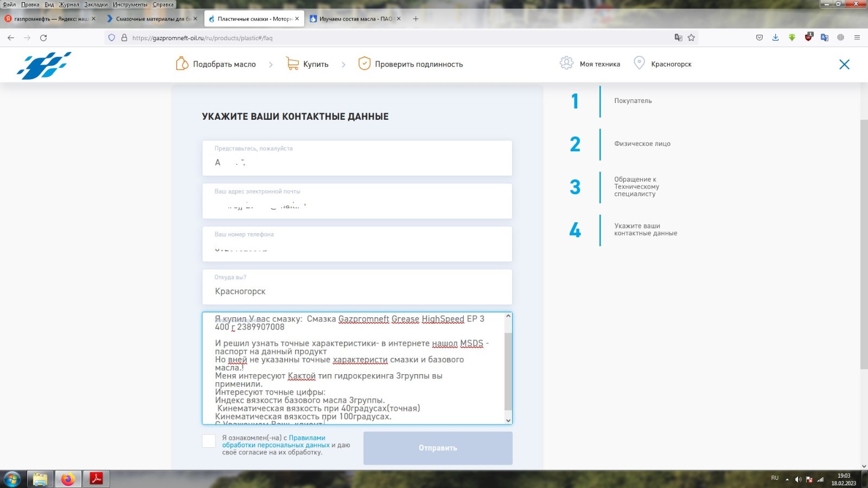The height and width of the screenshot is (488, 868).
Task: Open a new browser tab
Action: tap(416, 18)
